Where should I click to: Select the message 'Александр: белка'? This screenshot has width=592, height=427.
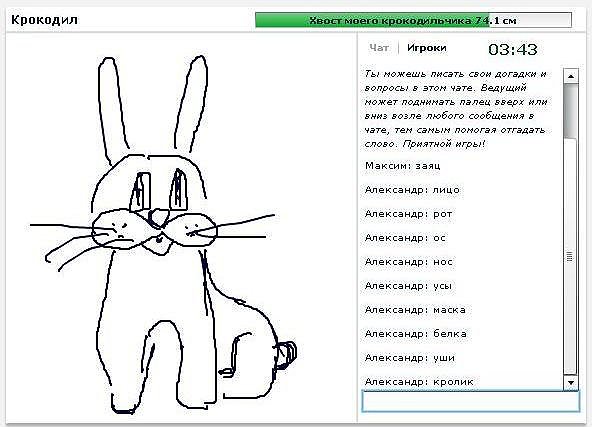click(416, 334)
